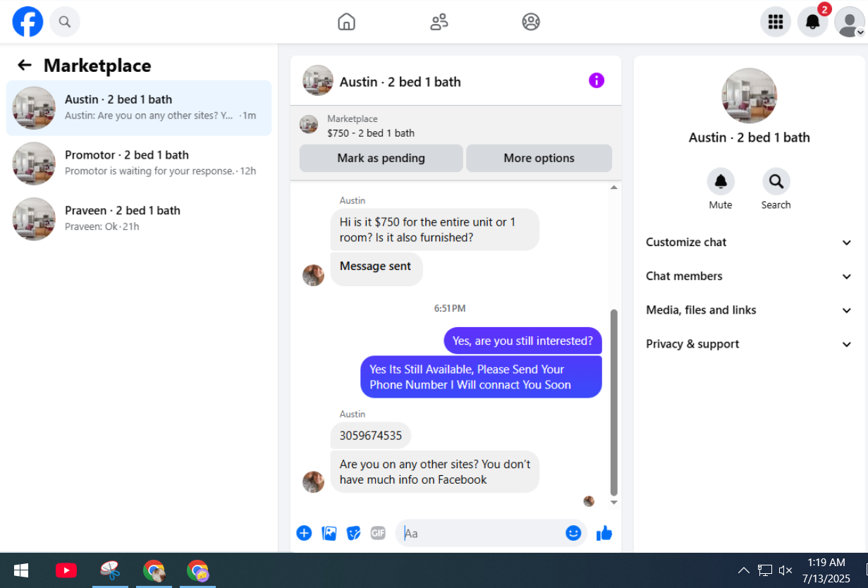
Task: Open Promotor 2 bed 1 bath conversation
Action: tap(139, 163)
